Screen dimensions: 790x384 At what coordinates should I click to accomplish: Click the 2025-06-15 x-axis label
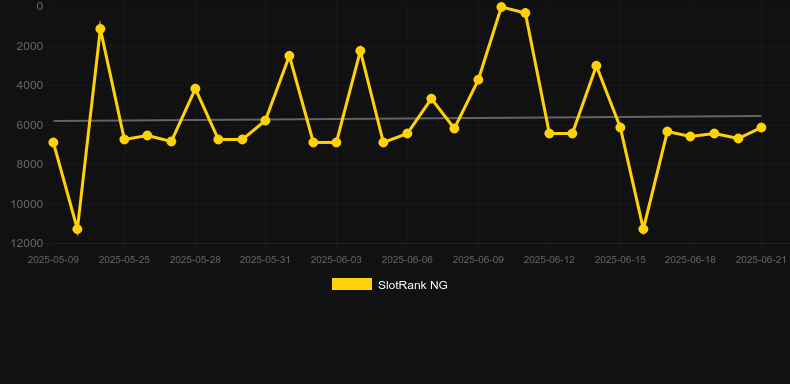(620, 260)
